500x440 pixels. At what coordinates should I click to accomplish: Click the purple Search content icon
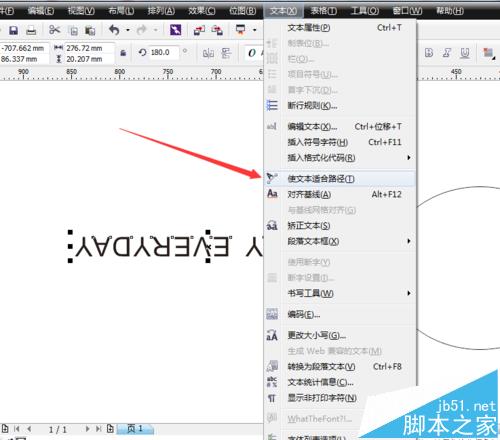[175, 30]
